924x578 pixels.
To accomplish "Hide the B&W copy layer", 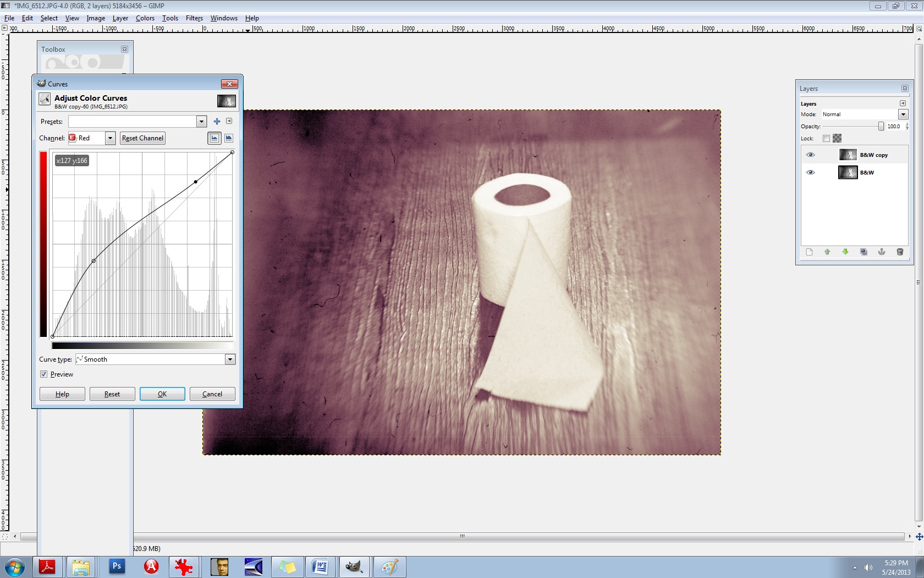I will point(810,155).
